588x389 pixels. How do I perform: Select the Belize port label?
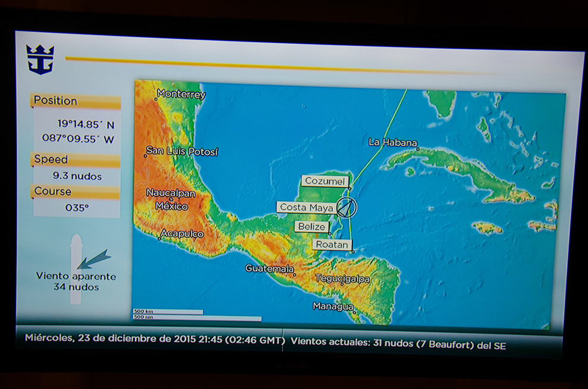(312, 227)
